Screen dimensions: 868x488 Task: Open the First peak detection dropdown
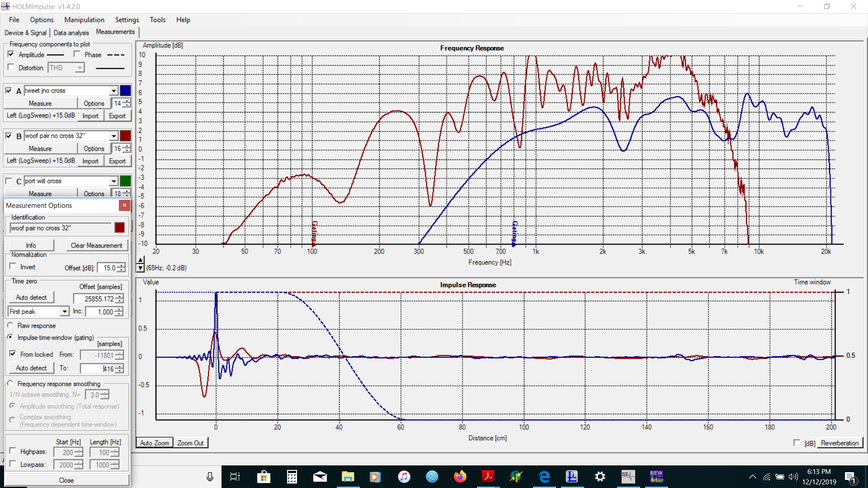click(65, 312)
